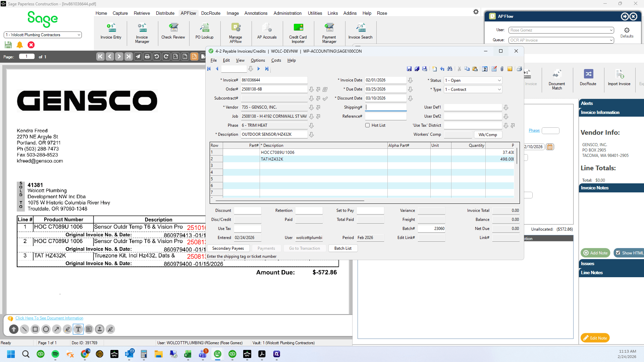Viewport: 644px width, 362px height.
Task: Click the Batch List button
Action: tap(343, 248)
